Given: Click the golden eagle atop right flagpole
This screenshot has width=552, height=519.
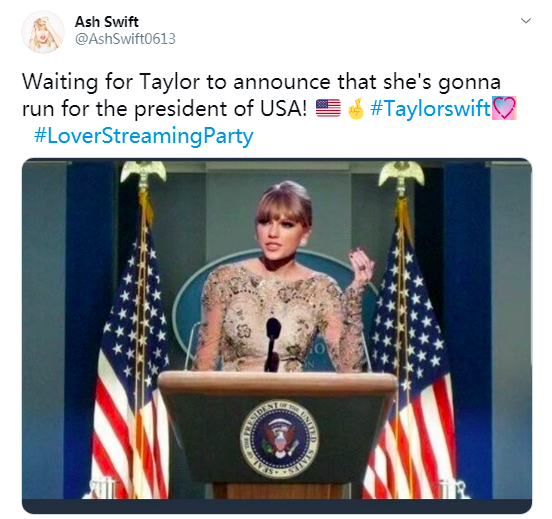Looking at the screenshot, I should [x=401, y=173].
